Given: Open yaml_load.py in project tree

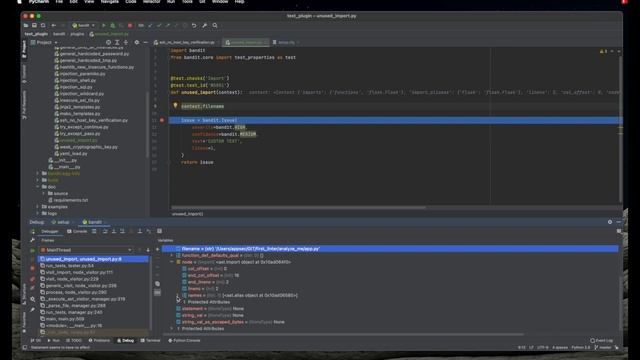Looking at the screenshot, I should (73, 153).
